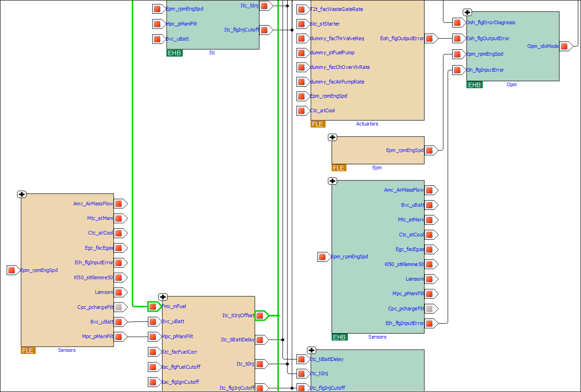Screen dimensions: 581x392
Task: Select the Isc_flgFuelCutoff input port
Action: tap(153, 367)
